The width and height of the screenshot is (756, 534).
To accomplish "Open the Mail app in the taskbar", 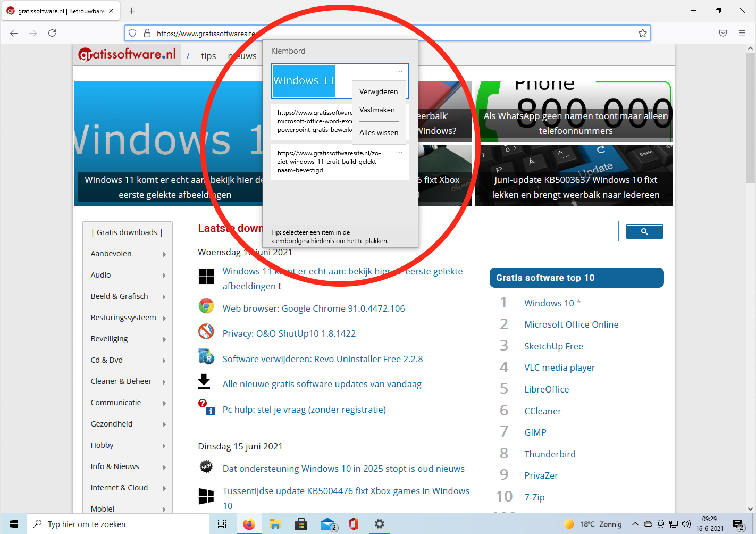I will tap(329, 524).
